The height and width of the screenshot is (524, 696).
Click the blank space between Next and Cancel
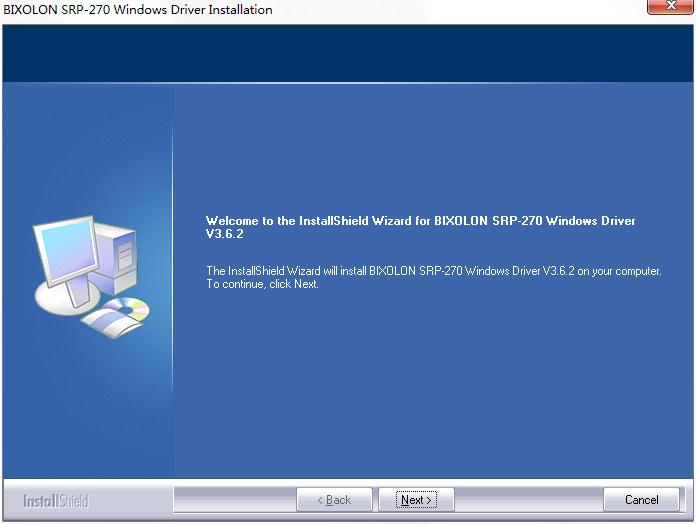pos(528,499)
